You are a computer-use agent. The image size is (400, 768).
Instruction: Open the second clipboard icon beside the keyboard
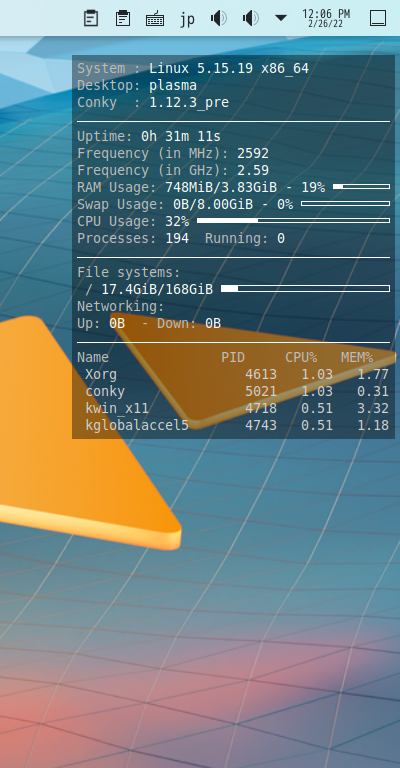(x=123, y=19)
